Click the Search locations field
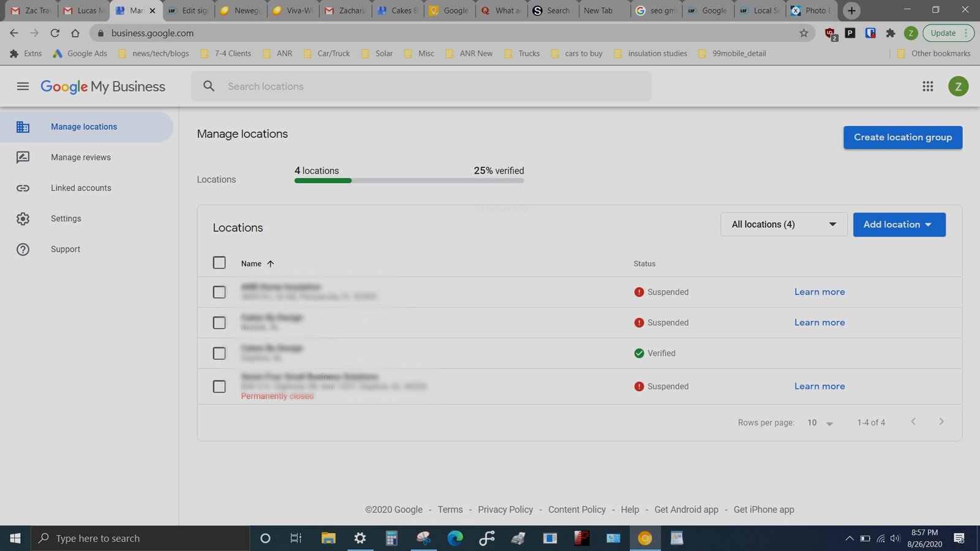Viewport: 980px width, 551px height. [x=421, y=86]
